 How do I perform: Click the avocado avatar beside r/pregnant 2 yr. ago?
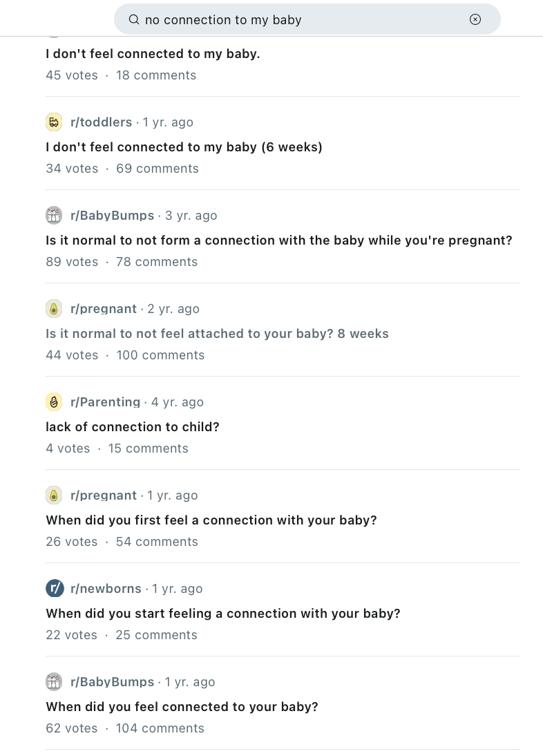point(54,309)
